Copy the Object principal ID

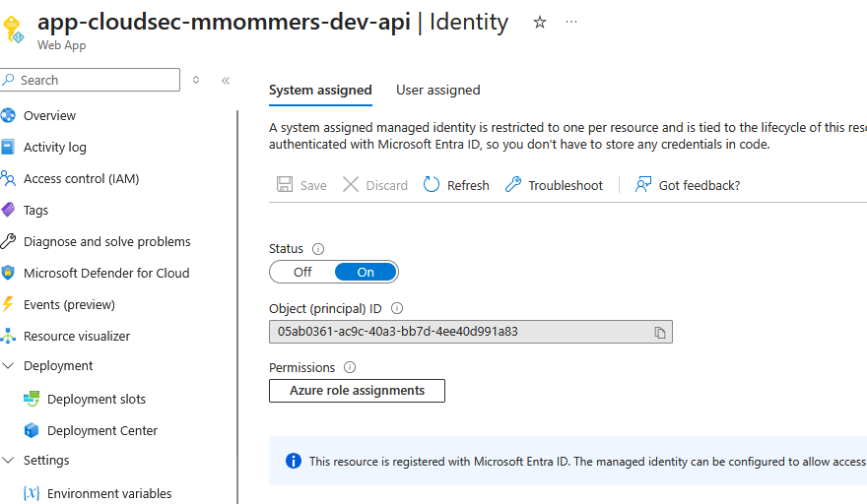(660, 333)
